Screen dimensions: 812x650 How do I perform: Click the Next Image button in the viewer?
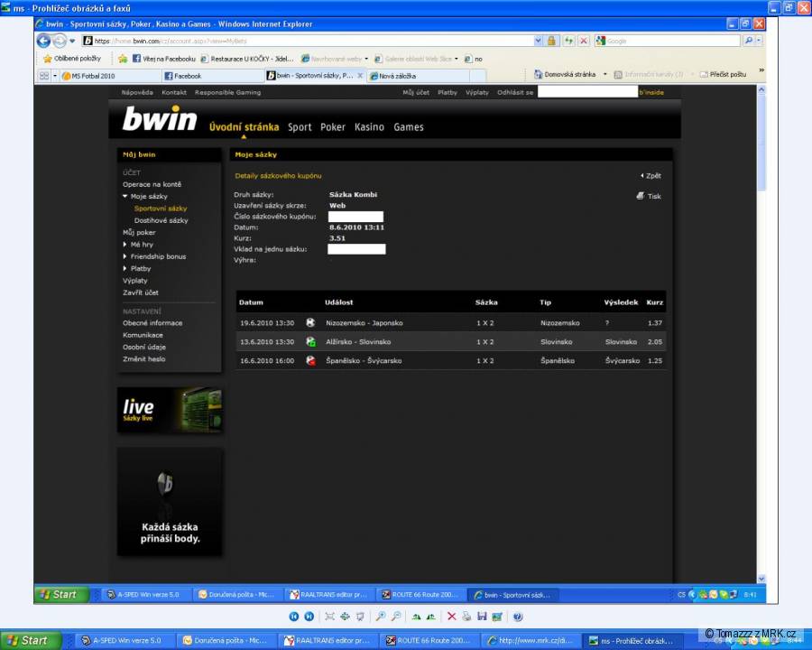[309, 617]
